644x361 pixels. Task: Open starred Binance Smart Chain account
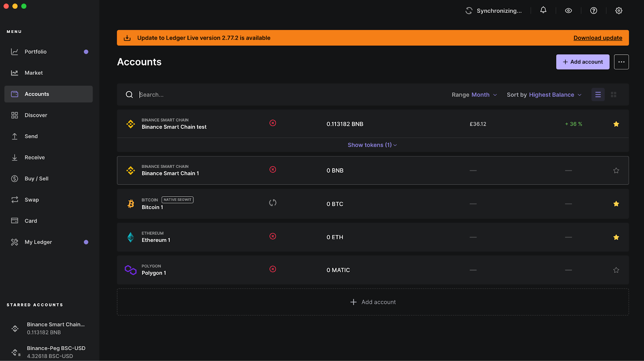[x=49, y=328]
